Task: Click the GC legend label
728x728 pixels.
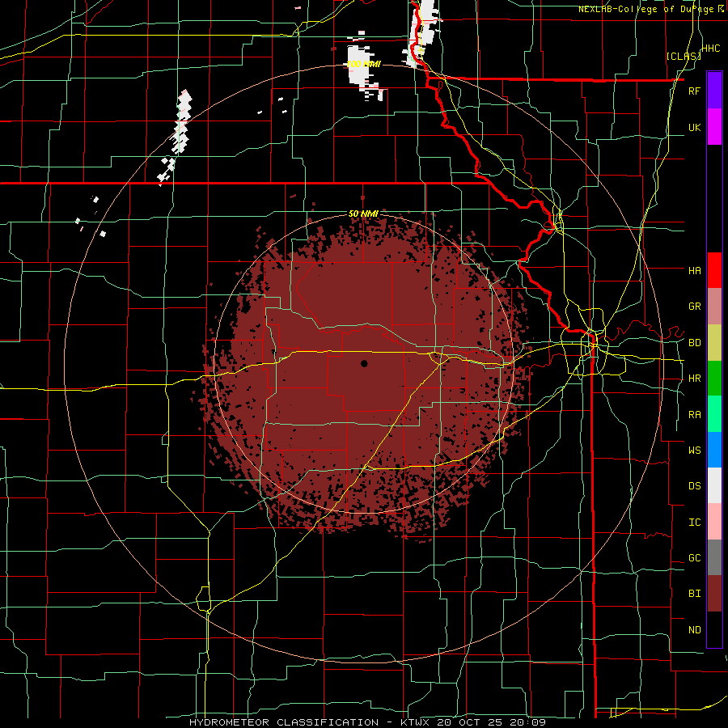Action: point(694,558)
